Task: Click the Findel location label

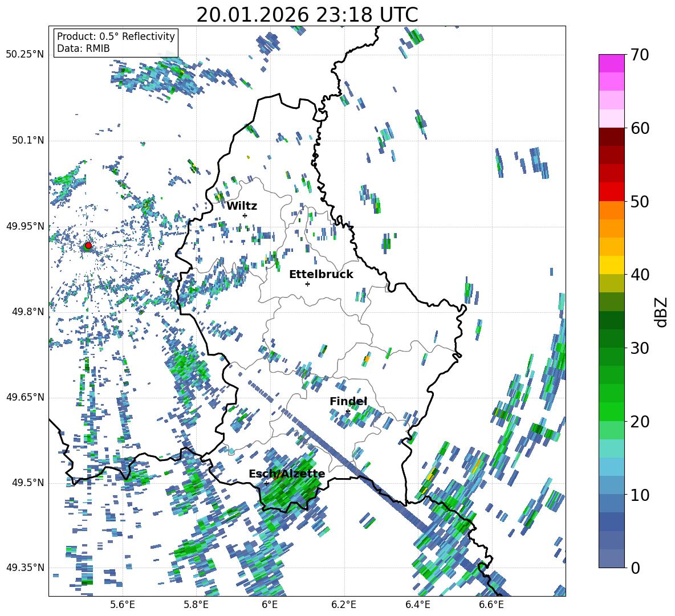Action: [348, 401]
